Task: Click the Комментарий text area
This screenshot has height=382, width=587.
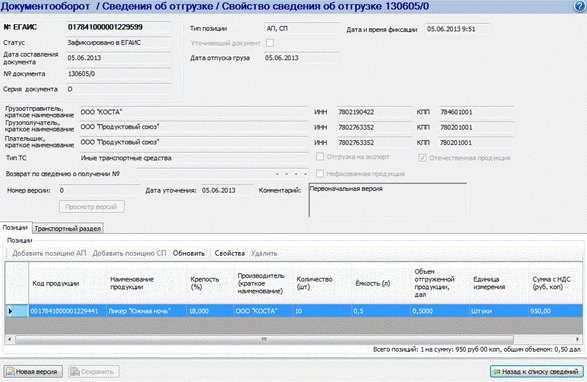Action: tap(388, 200)
